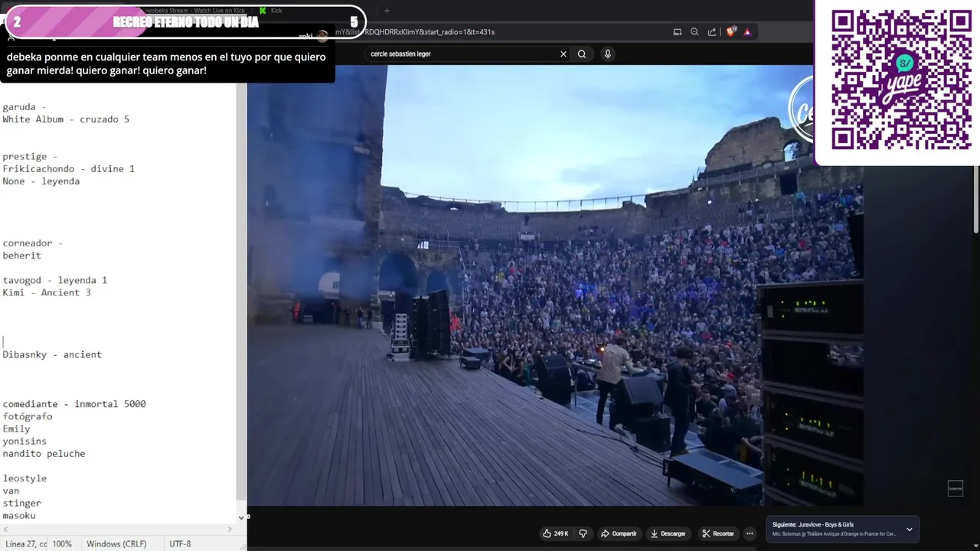The width and height of the screenshot is (980, 551).
Task: Click the line 'garuda -' in Notepad
Action: (24, 107)
